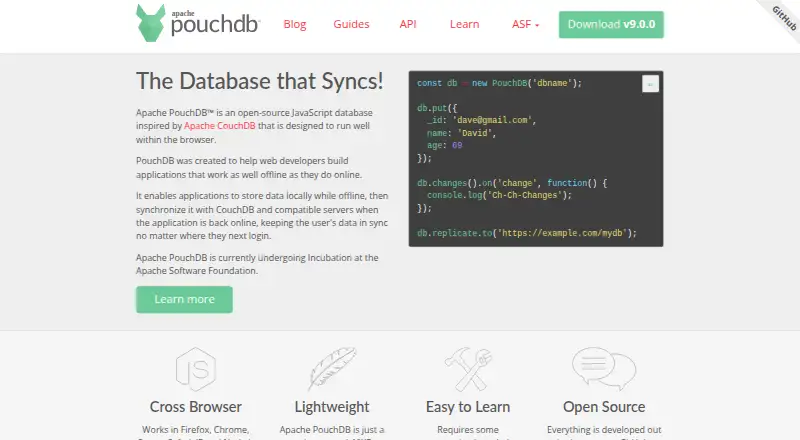Screen dimensions: 800x440
Task: Click text 'Everything is developed out'
Action: (x=604, y=430)
